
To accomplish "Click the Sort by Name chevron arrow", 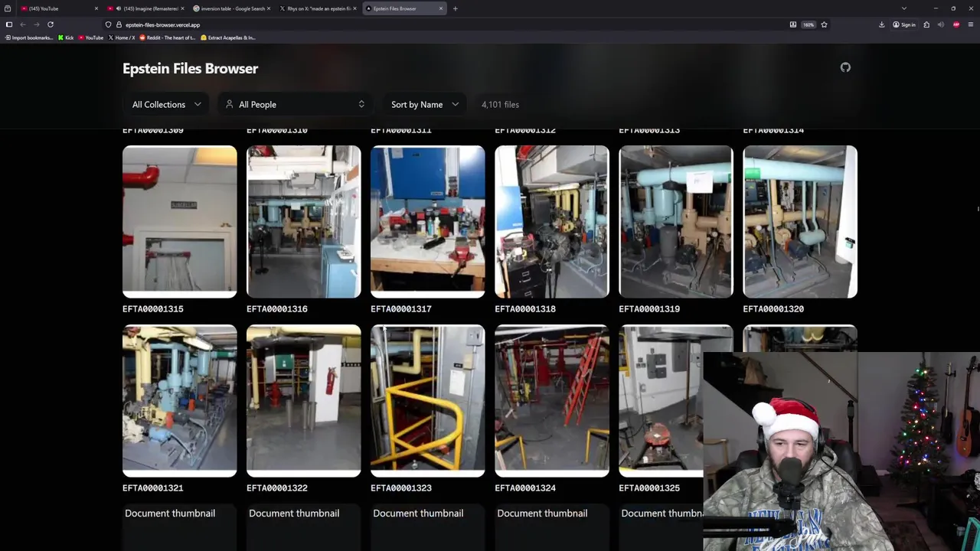I will point(455,104).
